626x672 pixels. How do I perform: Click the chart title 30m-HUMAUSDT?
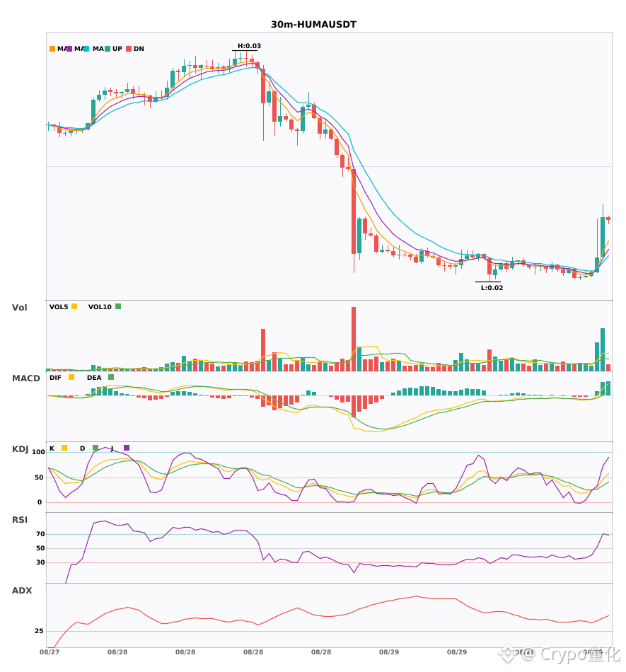click(313, 25)
